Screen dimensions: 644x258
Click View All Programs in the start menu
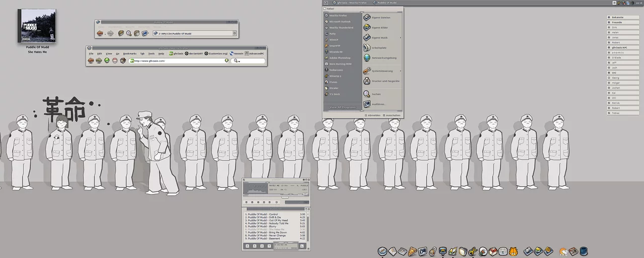[x=342, y=107]
